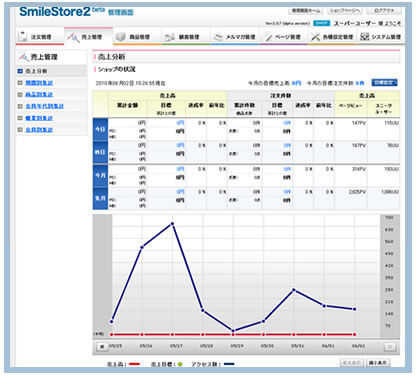Image resolution: width=417 pixels, height=377 pixels.
Task: Click the 売上管理 chart icon in sidebar header
Action: 23,57
